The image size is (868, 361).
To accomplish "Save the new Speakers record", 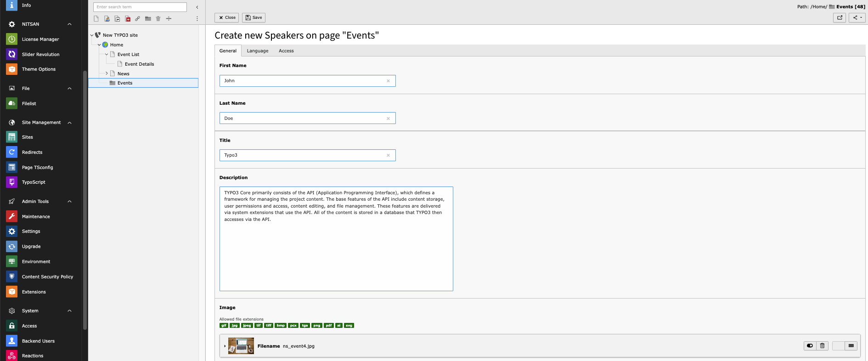I will [254, 17].
